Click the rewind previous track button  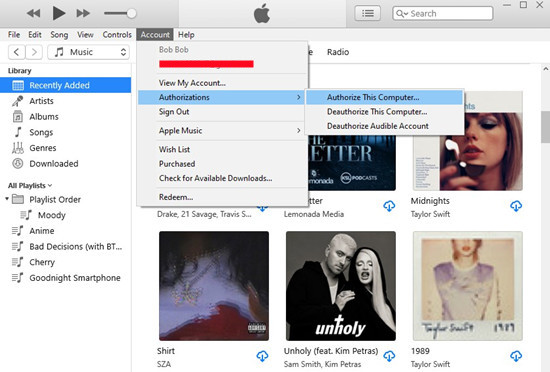tap(34, 14)
